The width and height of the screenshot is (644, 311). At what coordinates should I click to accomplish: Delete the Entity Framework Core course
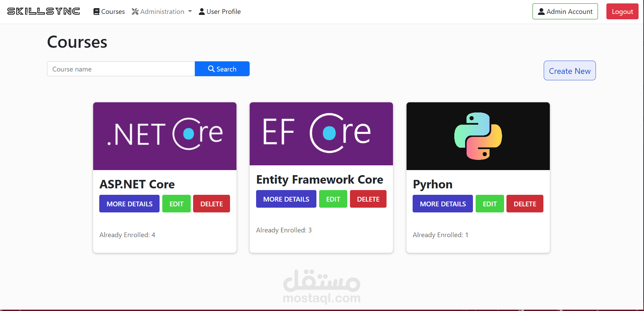coord(368,199)
